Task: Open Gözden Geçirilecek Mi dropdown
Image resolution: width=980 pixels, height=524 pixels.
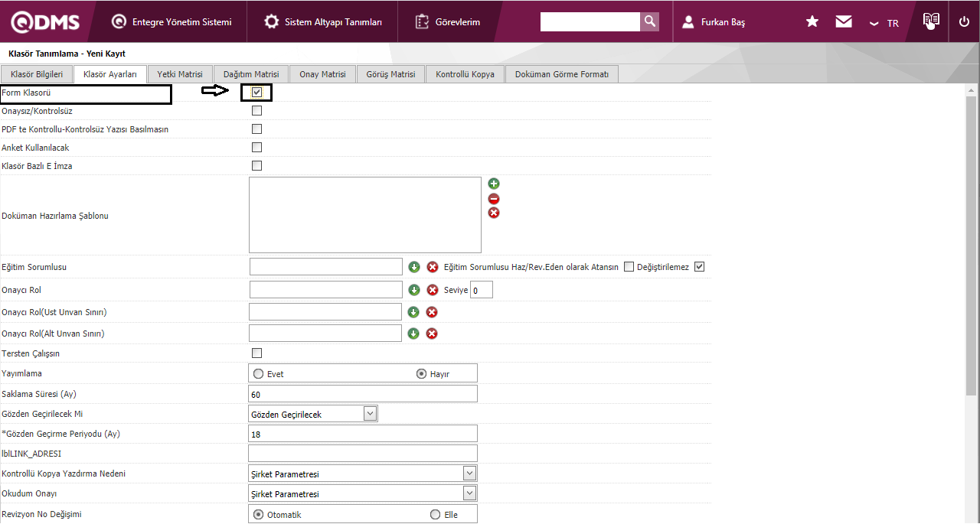Action: (x=313, y=414)
